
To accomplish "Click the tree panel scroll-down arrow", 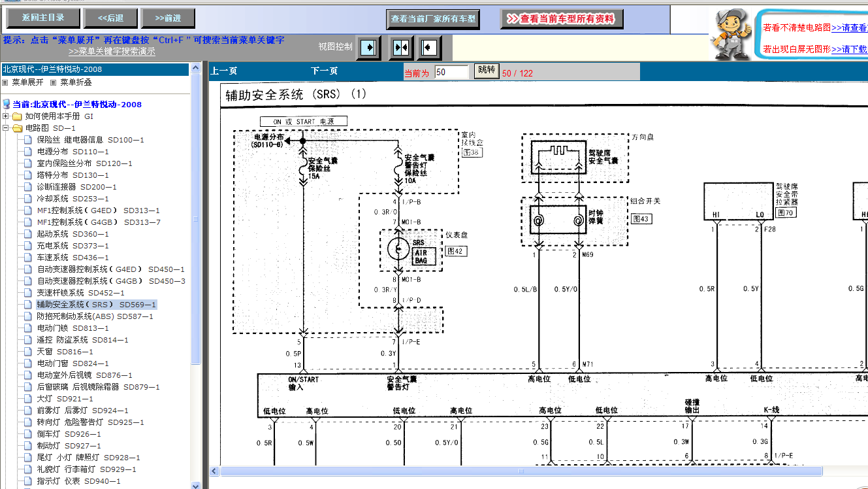I will (x=196, y=485).
